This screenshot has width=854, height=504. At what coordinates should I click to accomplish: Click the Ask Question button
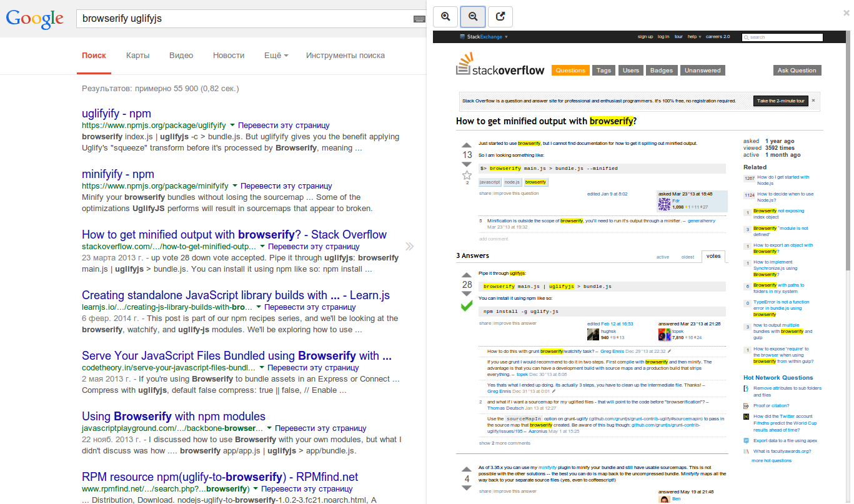tap(797, 71)
